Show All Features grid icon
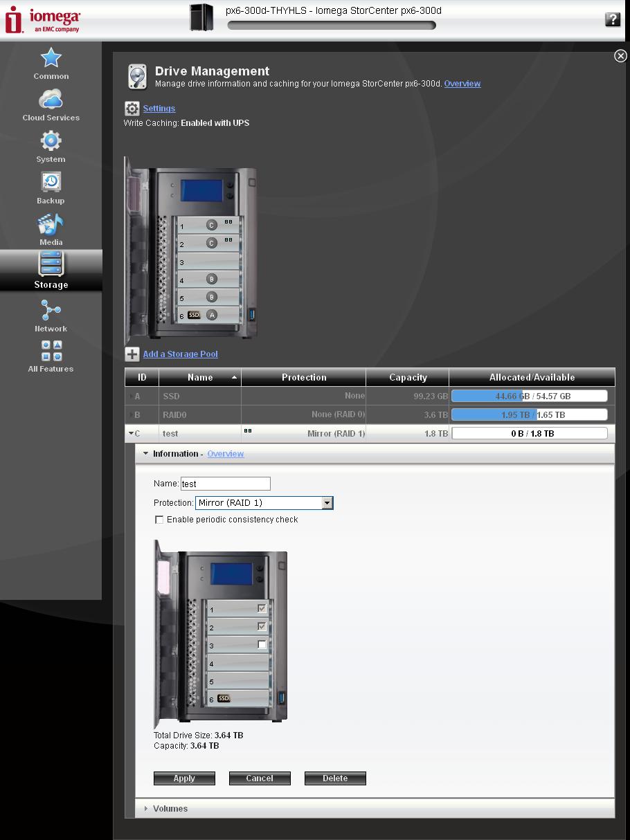This screenshot has width=630, height=840. [51, 351]
